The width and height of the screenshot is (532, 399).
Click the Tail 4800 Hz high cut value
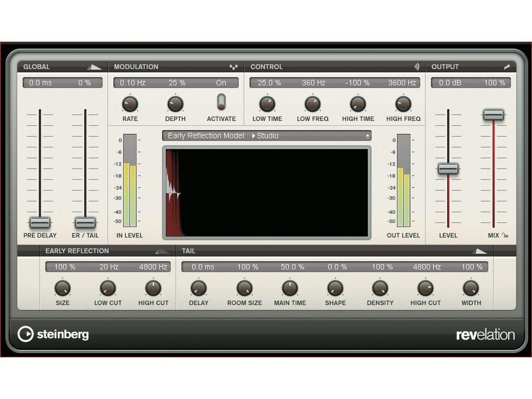click(427, 267)
